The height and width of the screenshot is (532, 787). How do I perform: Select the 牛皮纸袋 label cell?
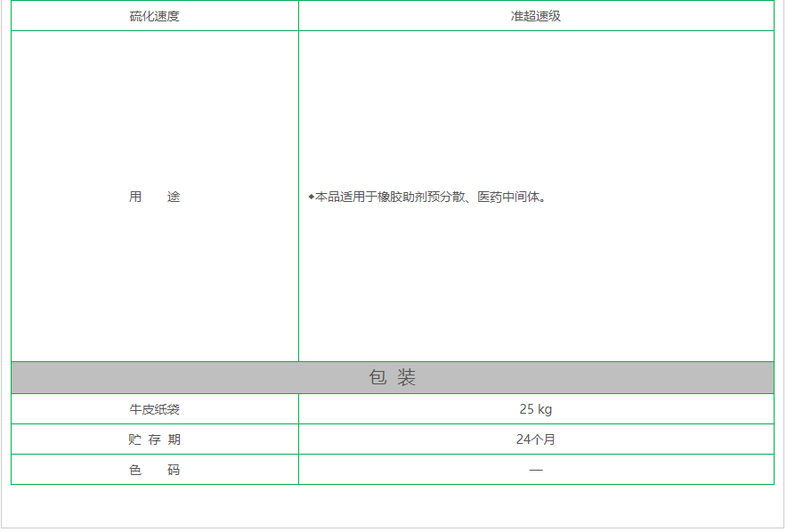155,409
